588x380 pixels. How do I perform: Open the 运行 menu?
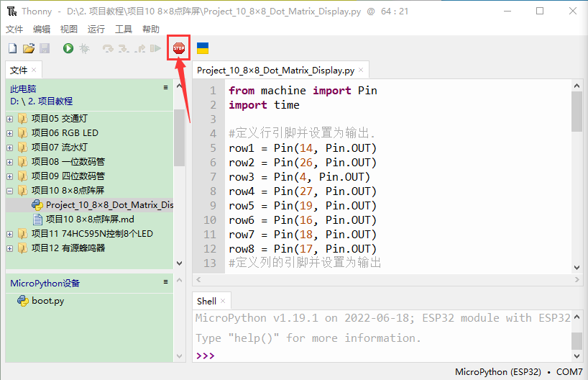click(96, 30)
